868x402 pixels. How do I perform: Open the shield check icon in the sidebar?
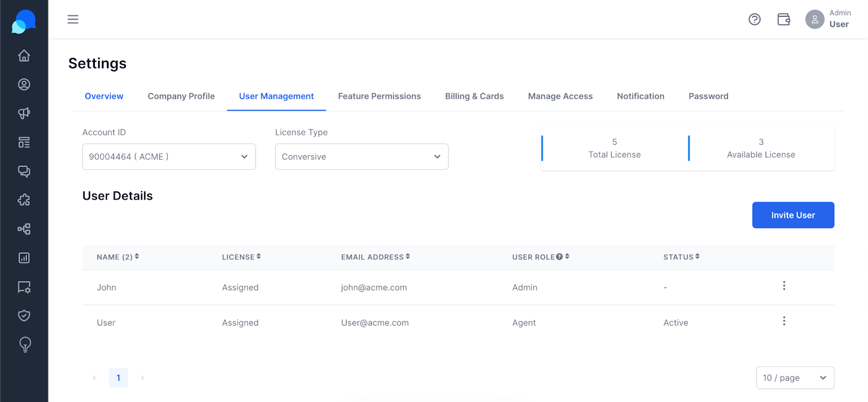24,316
